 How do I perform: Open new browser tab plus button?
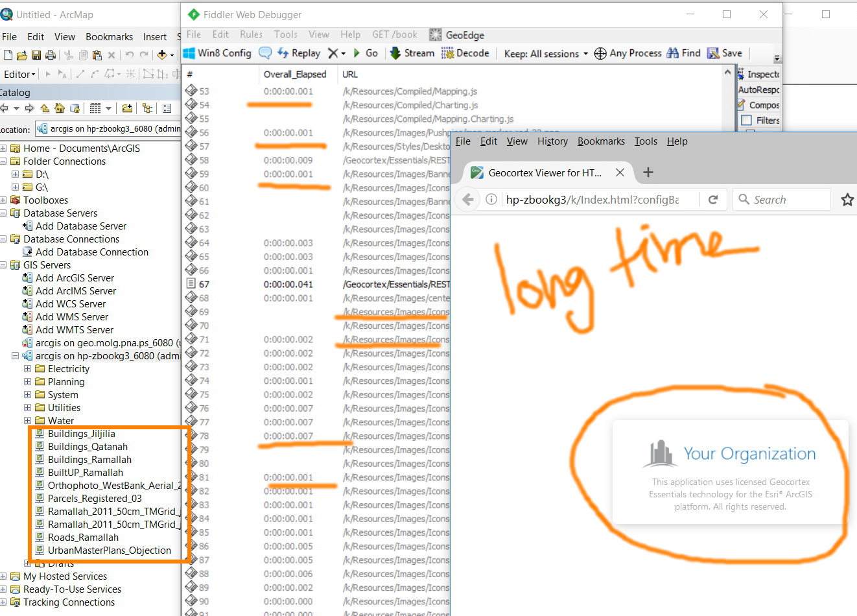(648, 172)
